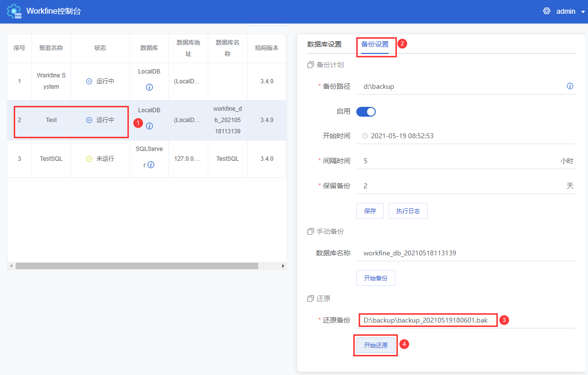Select the TestSQL account name cell

(x=51, y=159)
